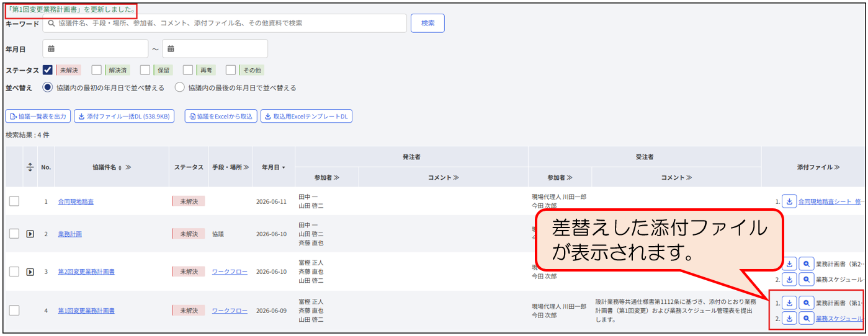Click 協議をExcelから取込 button
868x336 pixels.
pos(221,116)
